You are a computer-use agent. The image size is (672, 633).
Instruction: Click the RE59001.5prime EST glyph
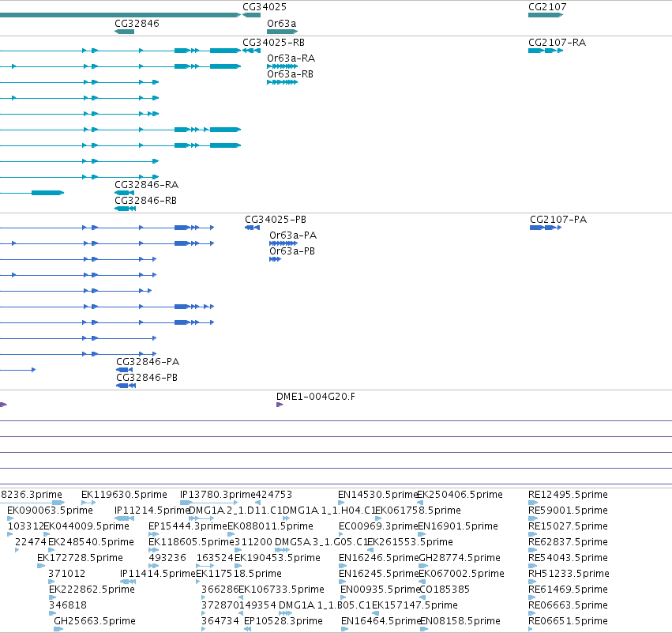[x=533, y=518]
